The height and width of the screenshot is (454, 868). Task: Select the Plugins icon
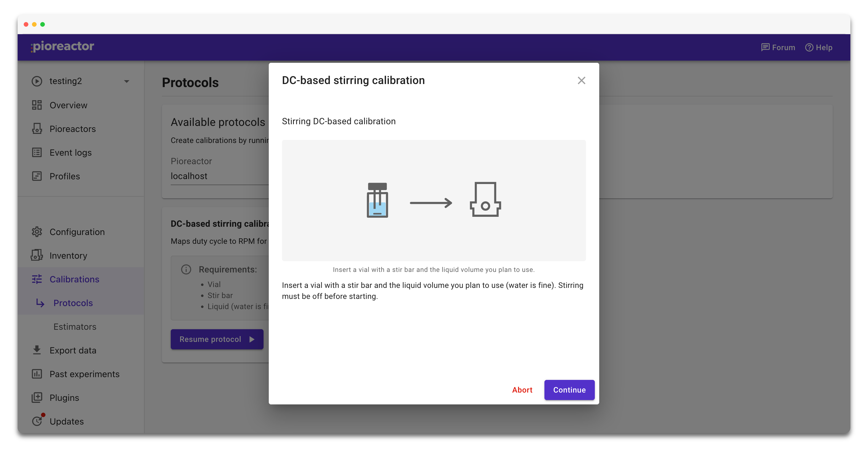(x=37, y=398)
